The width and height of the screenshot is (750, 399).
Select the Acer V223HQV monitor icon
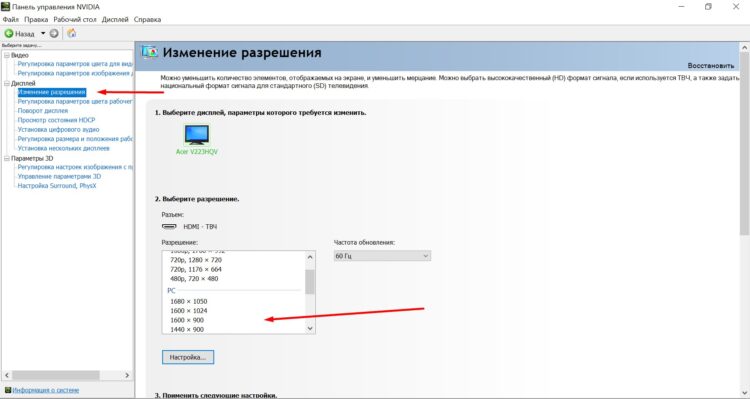pos(197,134)
